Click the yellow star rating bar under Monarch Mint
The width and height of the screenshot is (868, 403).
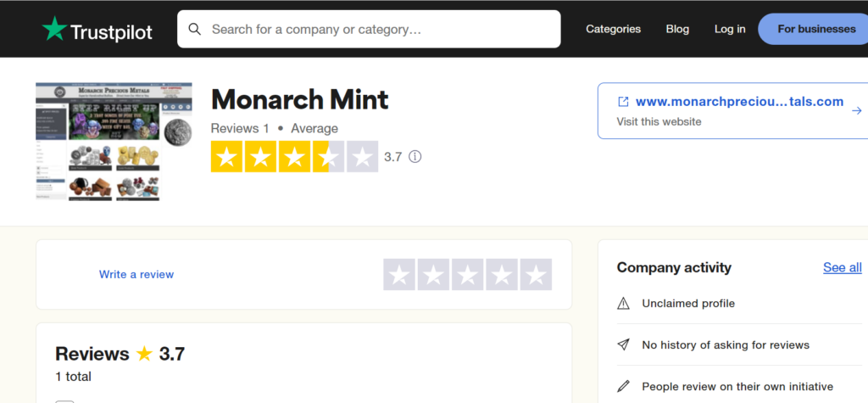coord(294,157)
